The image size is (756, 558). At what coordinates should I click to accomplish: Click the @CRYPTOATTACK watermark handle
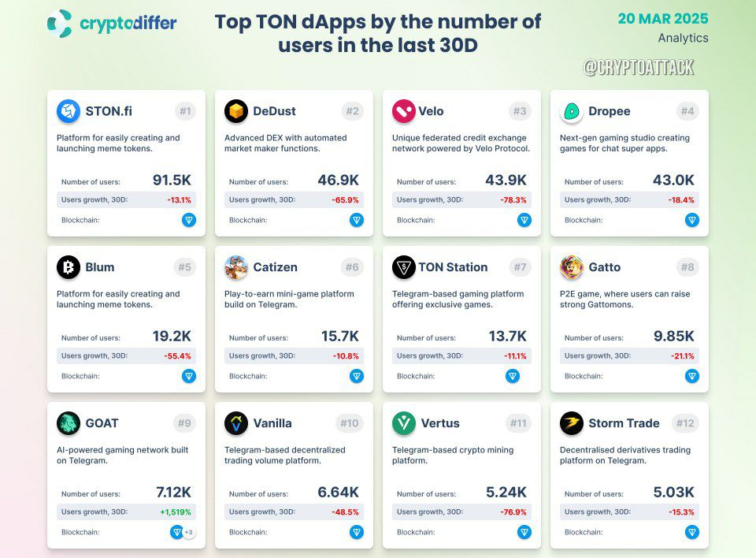tap(639, 67)
